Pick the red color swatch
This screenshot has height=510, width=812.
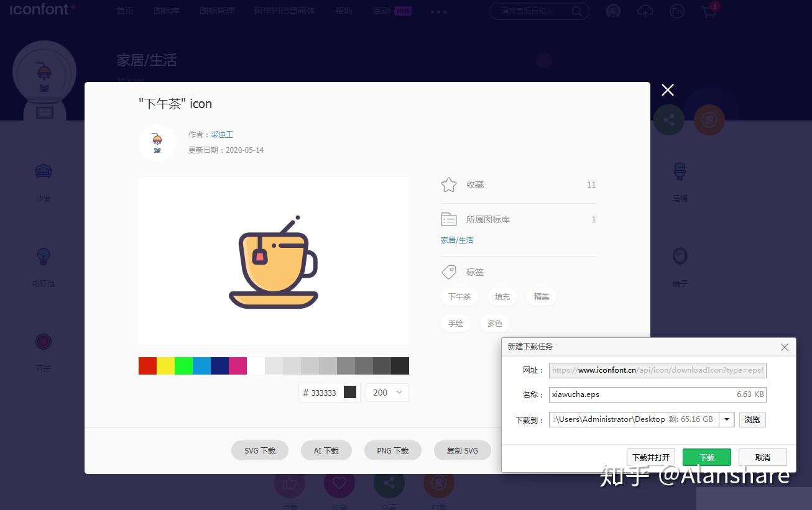(147, 366)
